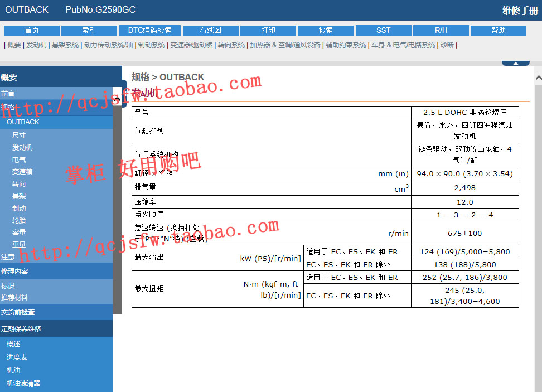This screenshot has height=392, width=542.
Task: Click the 124 (169)/5,000-5,800 output value
Action: point(465,251)
